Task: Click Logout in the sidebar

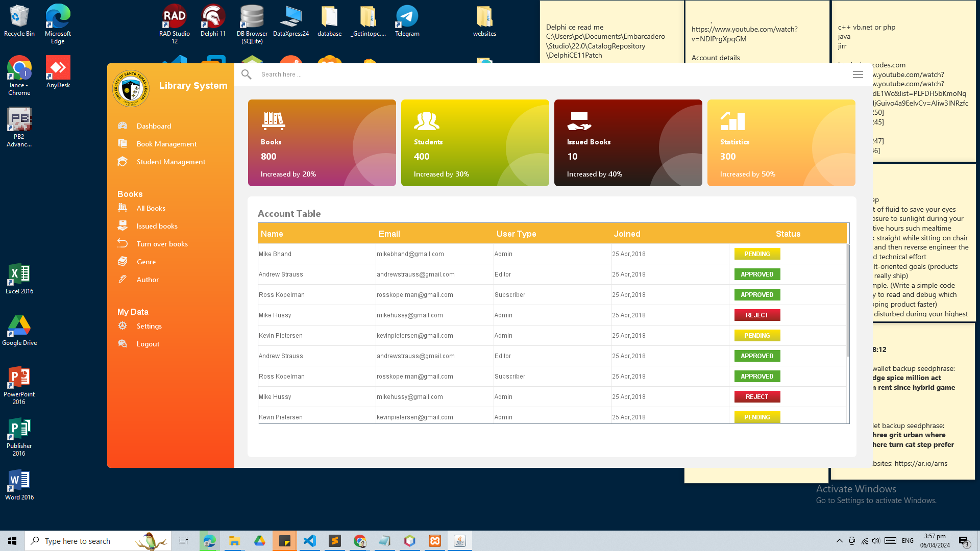Action: tap(148, 344)
